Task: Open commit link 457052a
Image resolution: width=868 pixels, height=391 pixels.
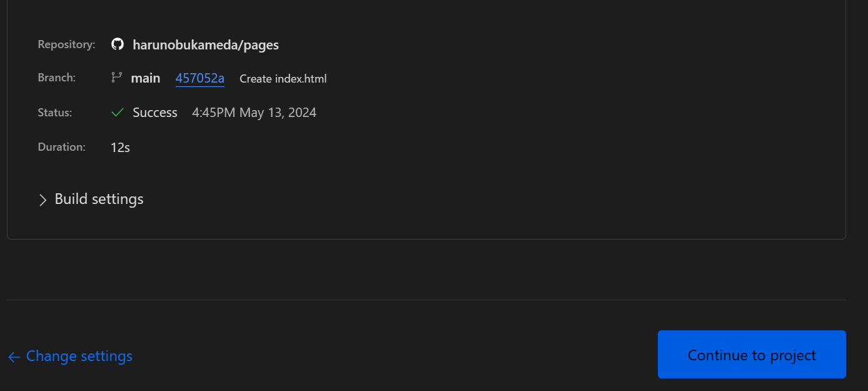Action: click(x=199, y=78)
